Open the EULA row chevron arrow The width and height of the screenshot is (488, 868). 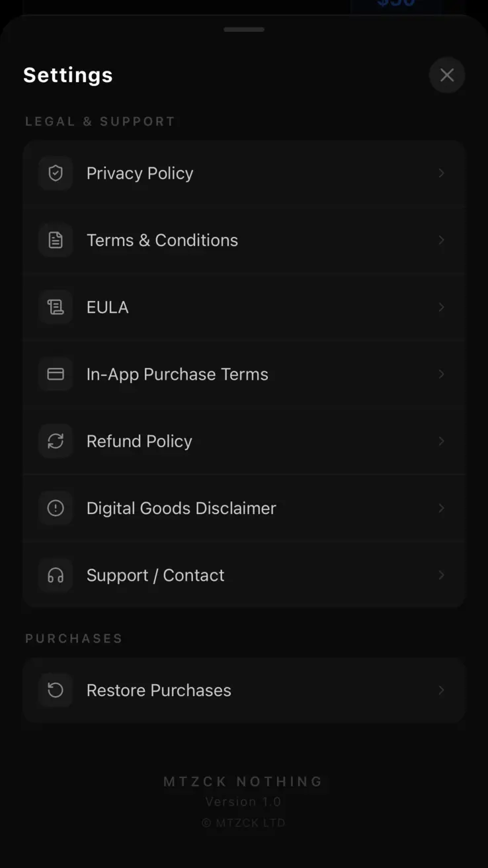(x=441, y=307)
